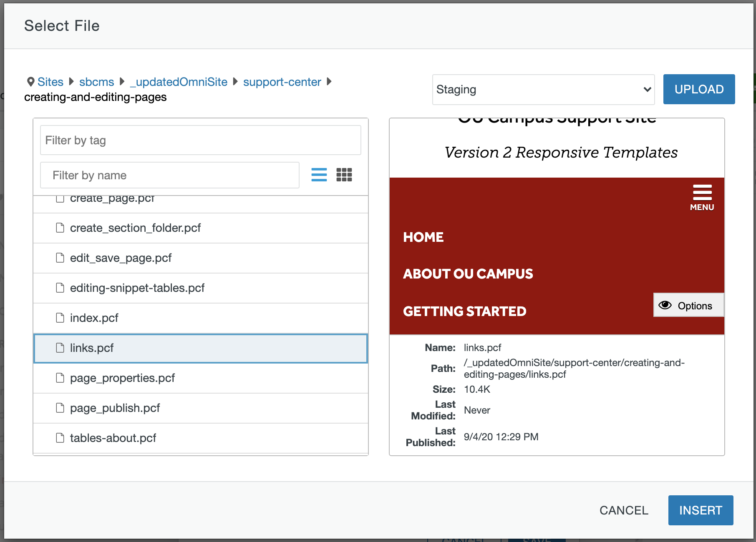
Task: Navigate to _updatedOmniSite breadcrumb link
Action: (x=179, y=82)
